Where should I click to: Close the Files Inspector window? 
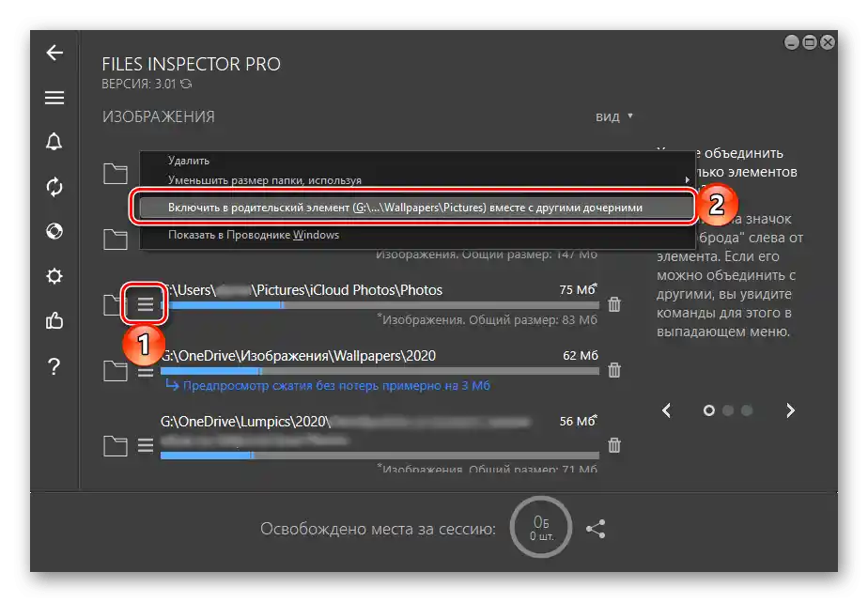(x=827, y=42)
